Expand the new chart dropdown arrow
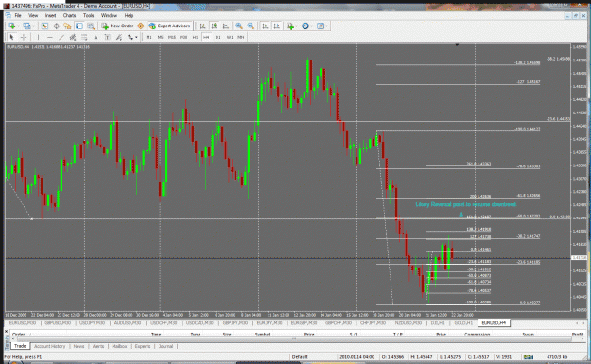Image resolution: width=591 pixels, height=364 pixels. coord(18,26)
